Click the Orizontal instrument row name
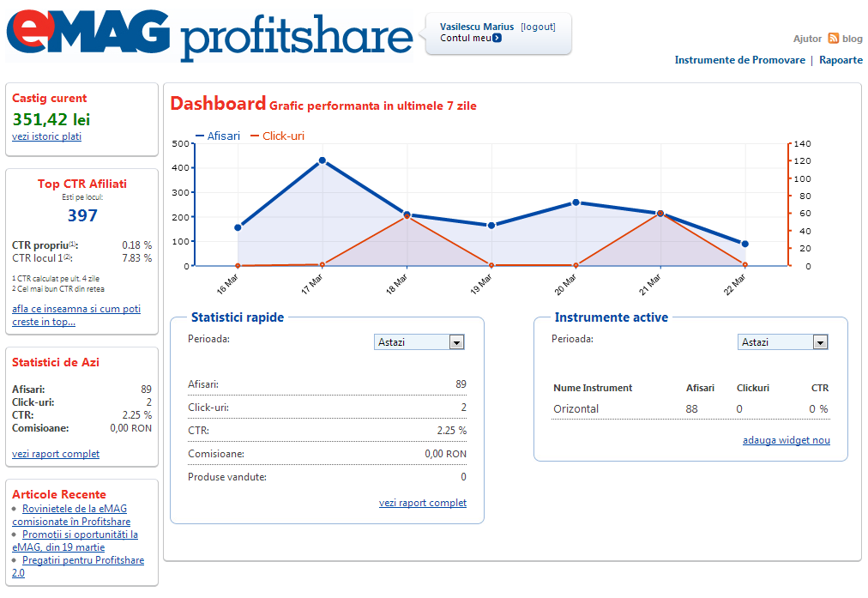The width and height of the screenshot is (868, 598). [576, 409]
